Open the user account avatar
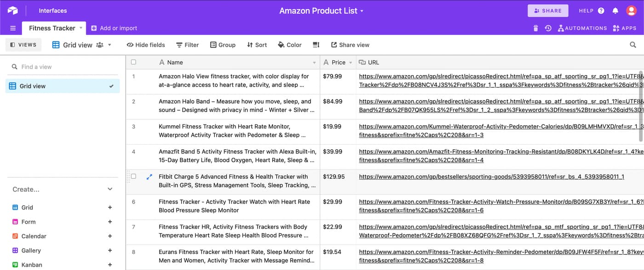Image resolution: width=644 pixels, height=270 pixels. coord(632,11)
